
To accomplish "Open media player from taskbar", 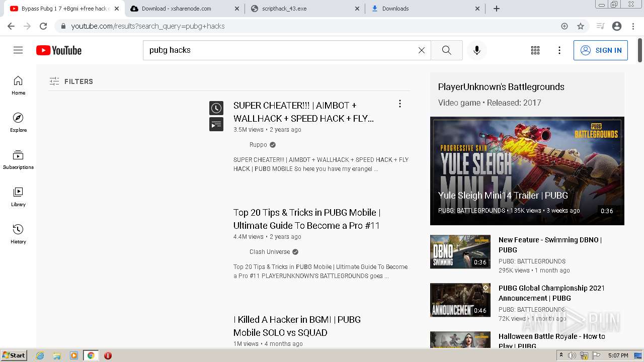I will (74, 355).
